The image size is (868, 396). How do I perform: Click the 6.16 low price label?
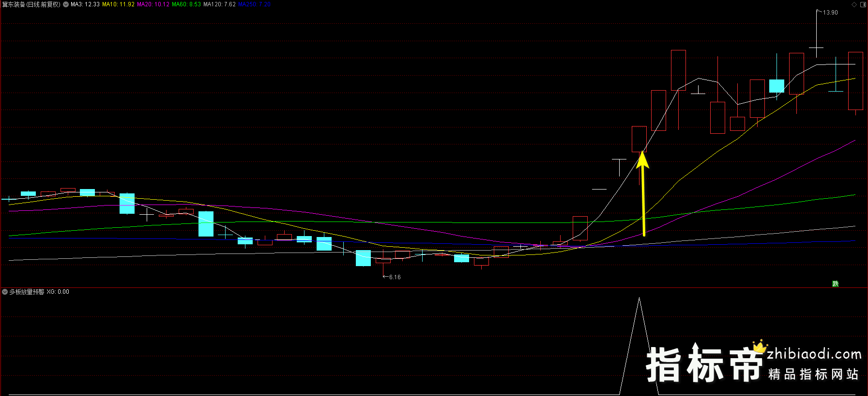(x=395, y=277)
